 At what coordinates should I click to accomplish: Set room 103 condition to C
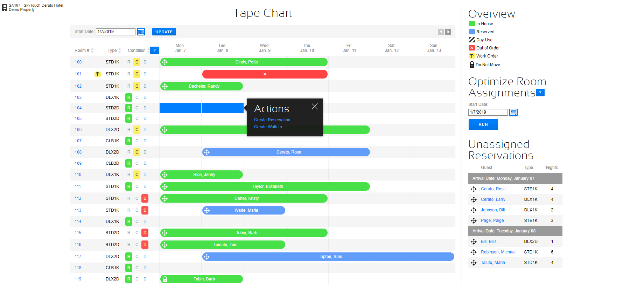137,97
